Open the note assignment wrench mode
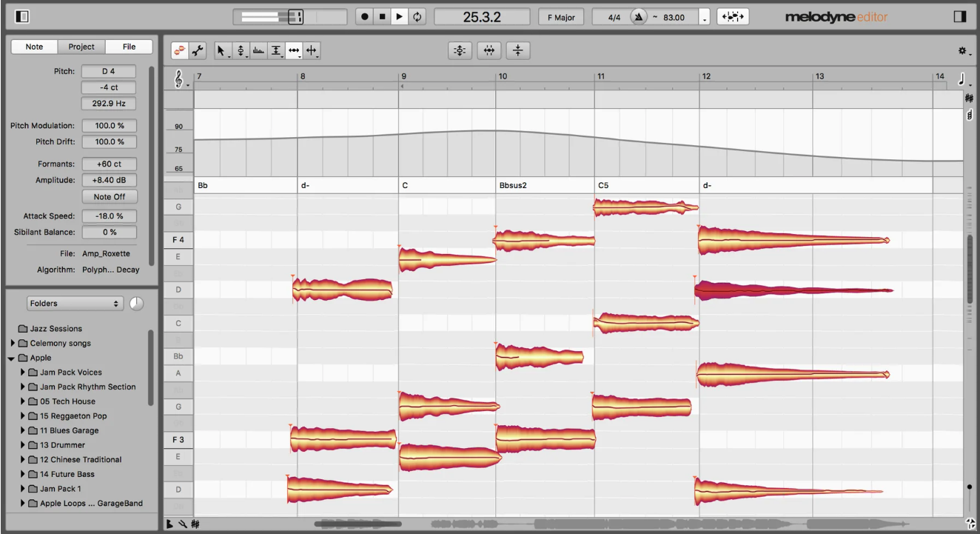 [x=198, y=50]
